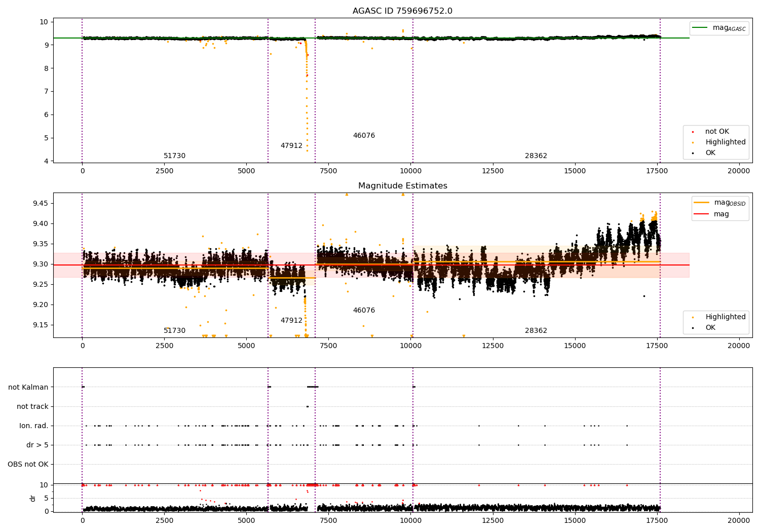Viewport: 760px width, 532px height.
Task: Click x-axis tick 15000 in middle plot
Action: (575, 346)
